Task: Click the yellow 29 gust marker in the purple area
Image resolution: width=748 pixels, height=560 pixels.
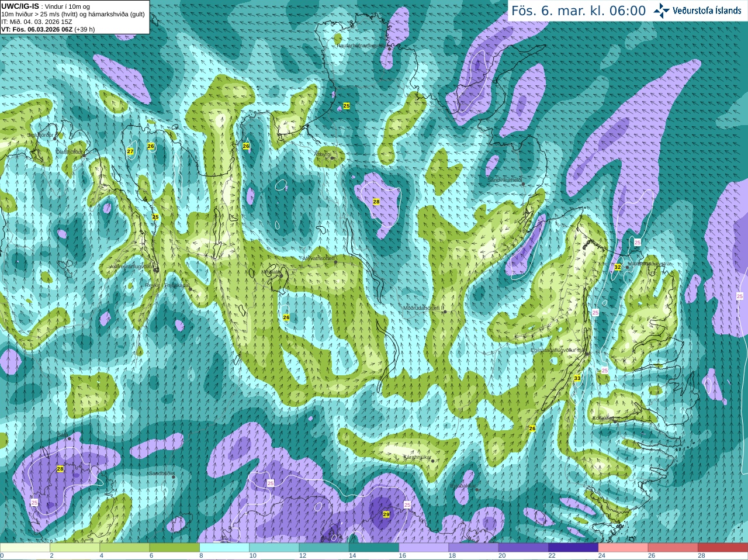Action: coord(386,514)
